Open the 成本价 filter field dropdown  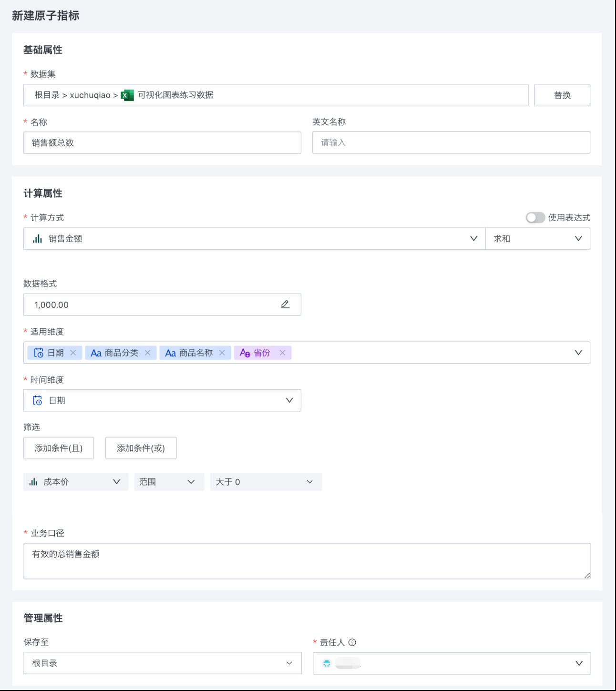point(75,482)
